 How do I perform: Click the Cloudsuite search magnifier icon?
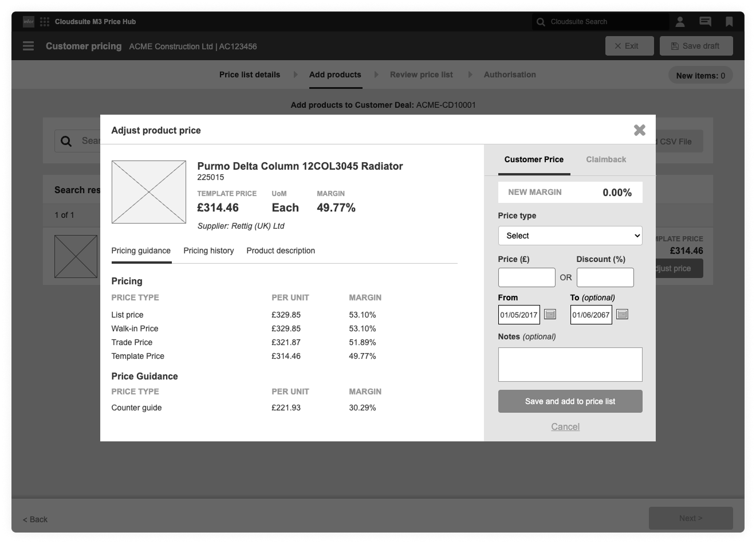[541, 22]
